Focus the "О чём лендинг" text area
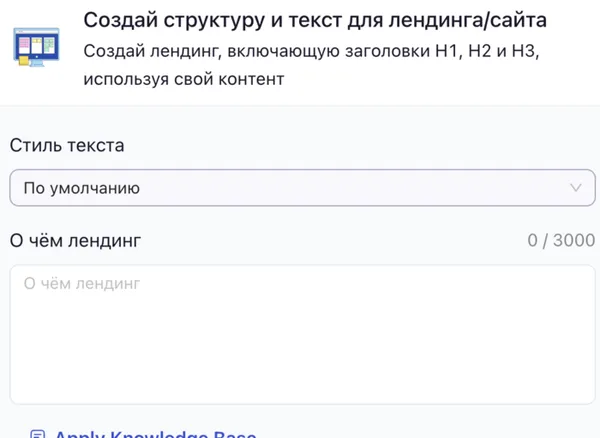This screenshot has width=600, height=438. click(302, 334)
